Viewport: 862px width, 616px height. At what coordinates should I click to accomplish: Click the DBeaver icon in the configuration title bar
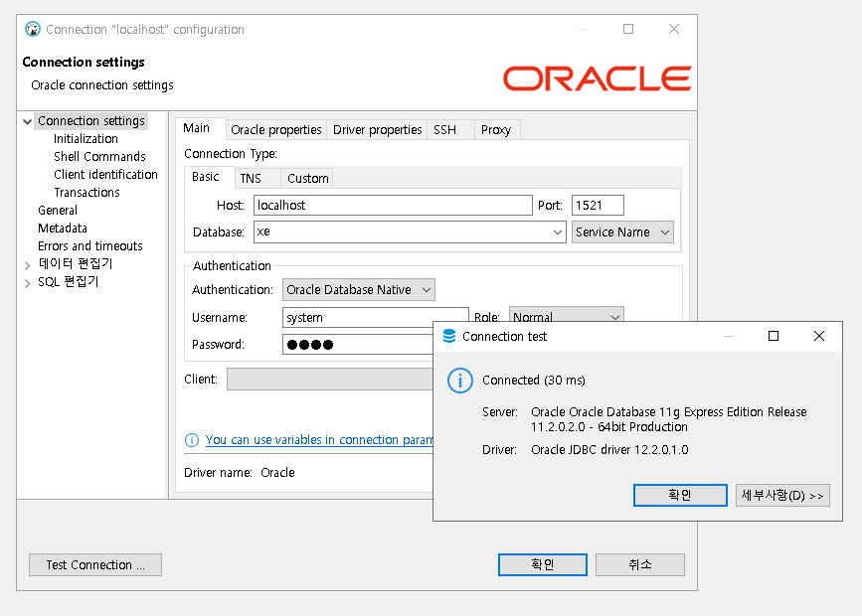coord(33,29)
